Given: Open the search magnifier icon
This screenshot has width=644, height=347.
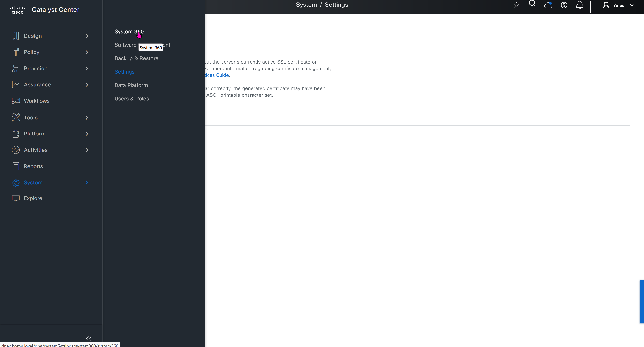Looking at the screenshot, I should tap(532, 4).
